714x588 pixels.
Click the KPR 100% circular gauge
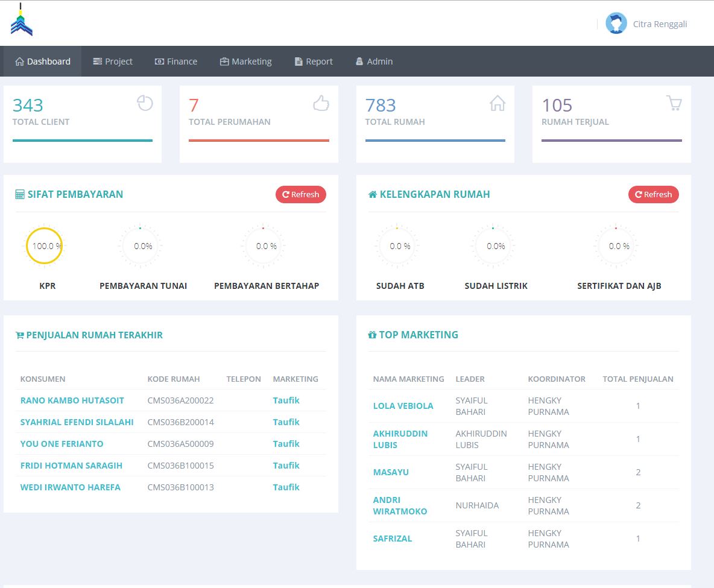coord(44,246)
